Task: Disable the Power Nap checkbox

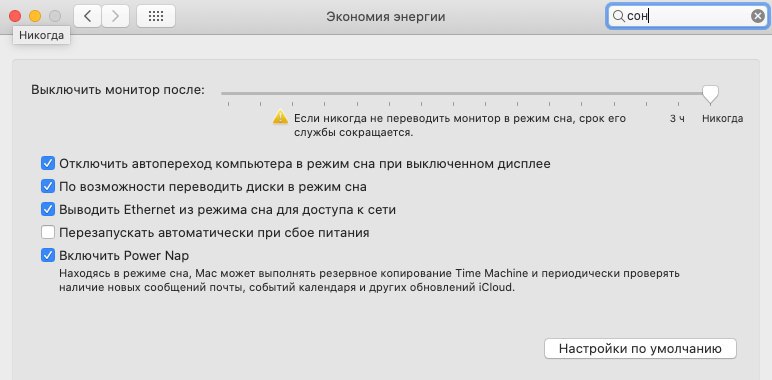Action: pos(48,255)
